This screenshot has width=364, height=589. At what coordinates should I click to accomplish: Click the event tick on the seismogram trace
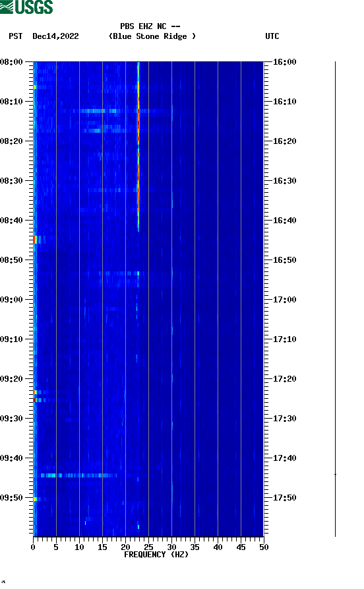pos(335,474)
